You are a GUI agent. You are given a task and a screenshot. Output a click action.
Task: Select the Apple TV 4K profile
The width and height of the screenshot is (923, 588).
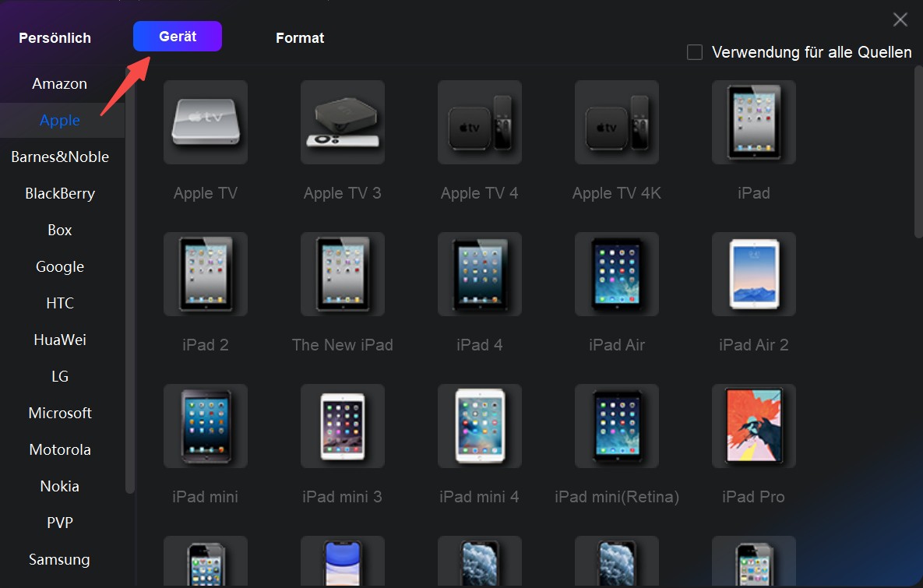click(x=617, y=121)
